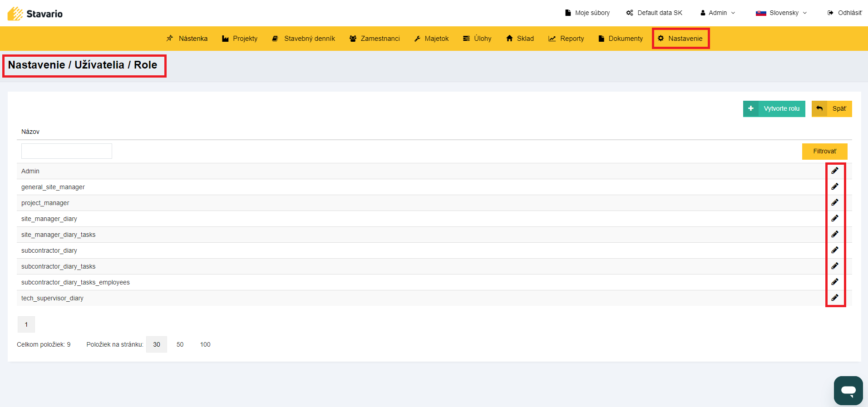Edit the subcontractor_diary role
The image size is (868, 407).
tap(835, 250)
